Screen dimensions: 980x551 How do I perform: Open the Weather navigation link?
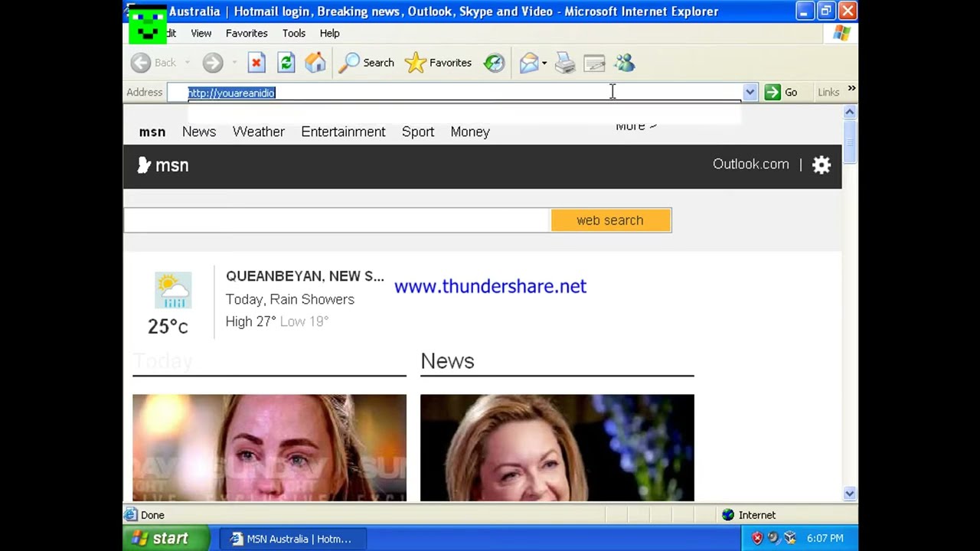[x=259, y=132]
